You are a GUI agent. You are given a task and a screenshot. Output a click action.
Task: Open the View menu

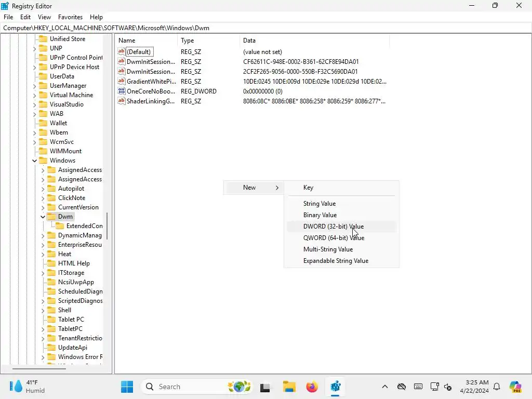(44, 17)
